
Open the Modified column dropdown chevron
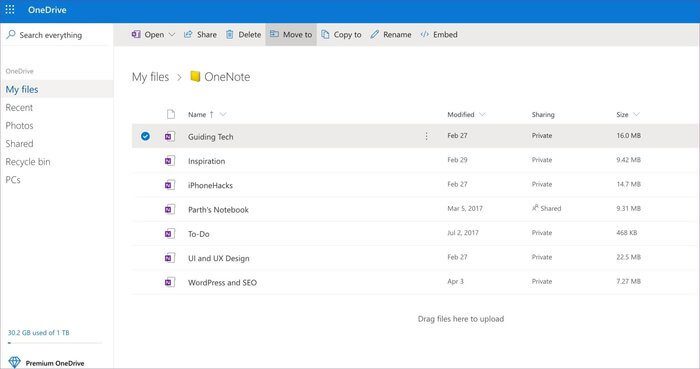coord(482,114)
